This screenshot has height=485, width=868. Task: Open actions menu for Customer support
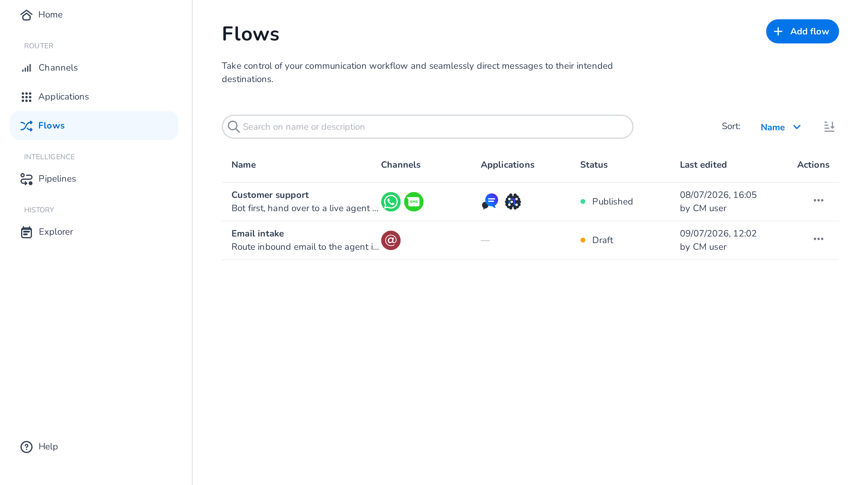818,200
